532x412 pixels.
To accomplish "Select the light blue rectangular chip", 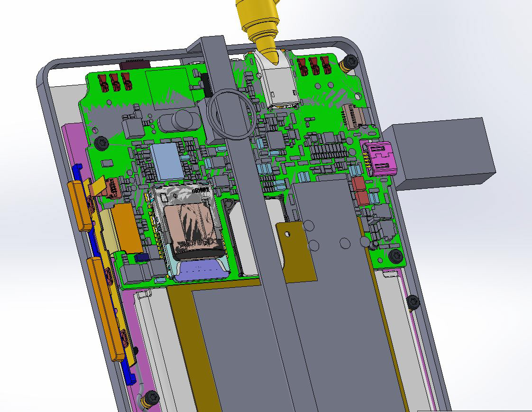I will pos(166,162).
